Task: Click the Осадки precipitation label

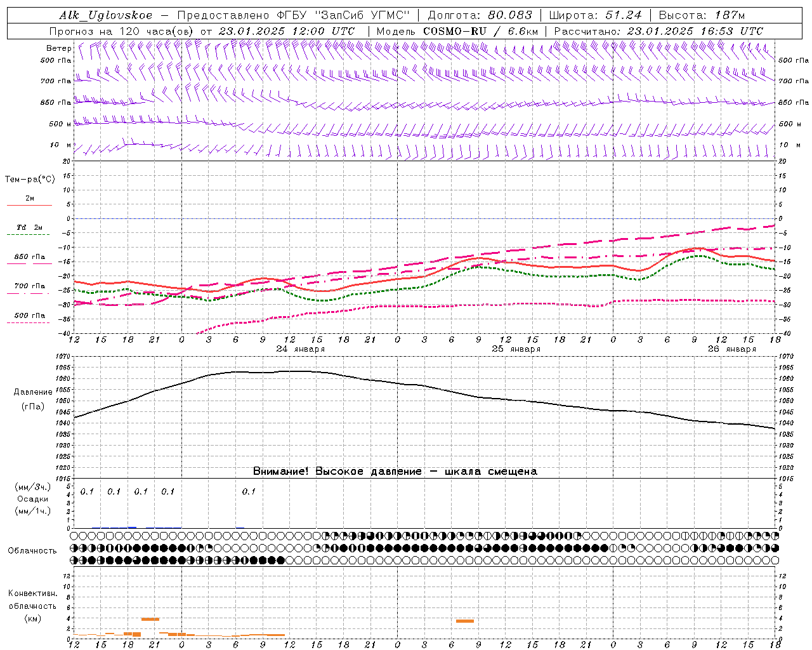Action: click(33, 500)
